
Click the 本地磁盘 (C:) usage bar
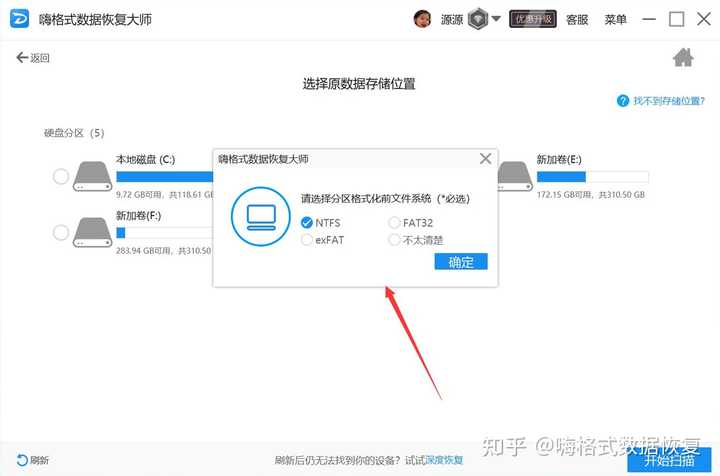164,177
